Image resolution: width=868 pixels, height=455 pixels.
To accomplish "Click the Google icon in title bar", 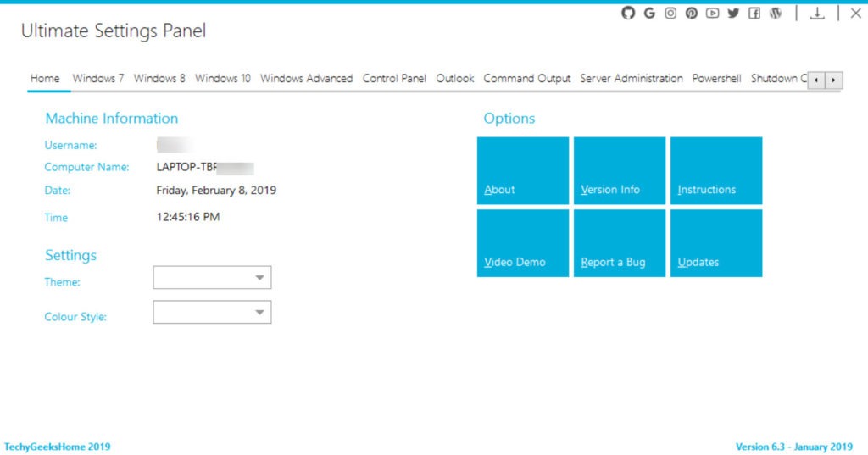I will 649,13.
